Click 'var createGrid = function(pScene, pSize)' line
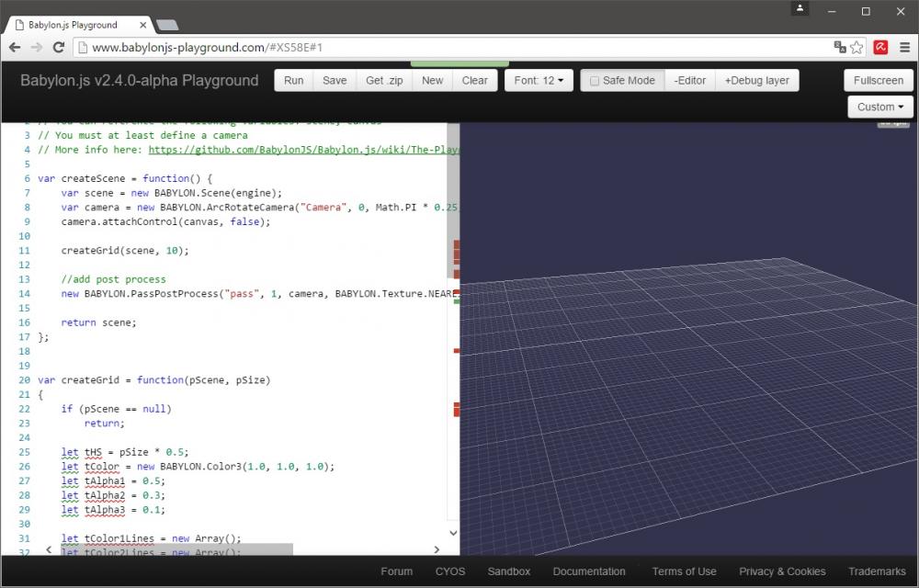This screenshot has height=588, width=919. pyautogui.click(x=154, y=380)
